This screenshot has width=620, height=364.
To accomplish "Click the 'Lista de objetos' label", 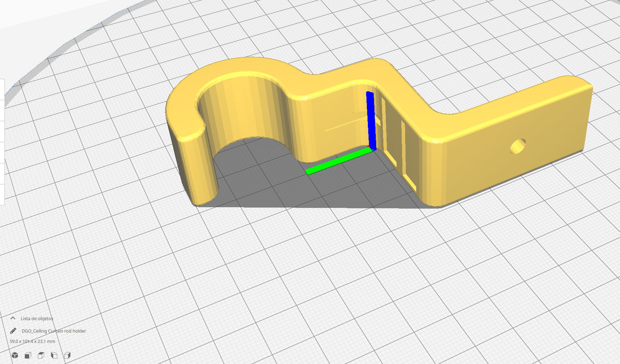I will tap(37, 318).
